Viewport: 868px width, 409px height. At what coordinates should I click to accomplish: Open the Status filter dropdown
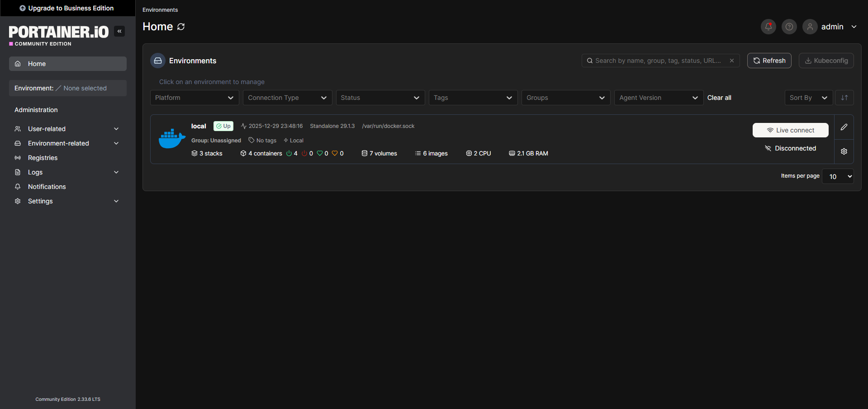(x=380, y=98)
